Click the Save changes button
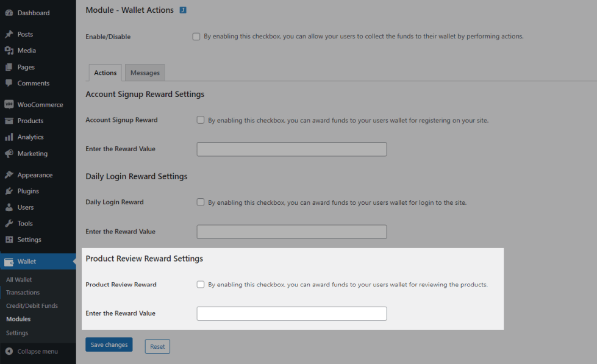597x364 pixels. 109,345
